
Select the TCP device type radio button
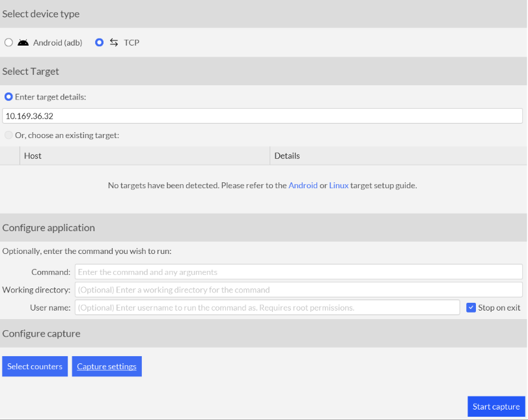point(99,42)
